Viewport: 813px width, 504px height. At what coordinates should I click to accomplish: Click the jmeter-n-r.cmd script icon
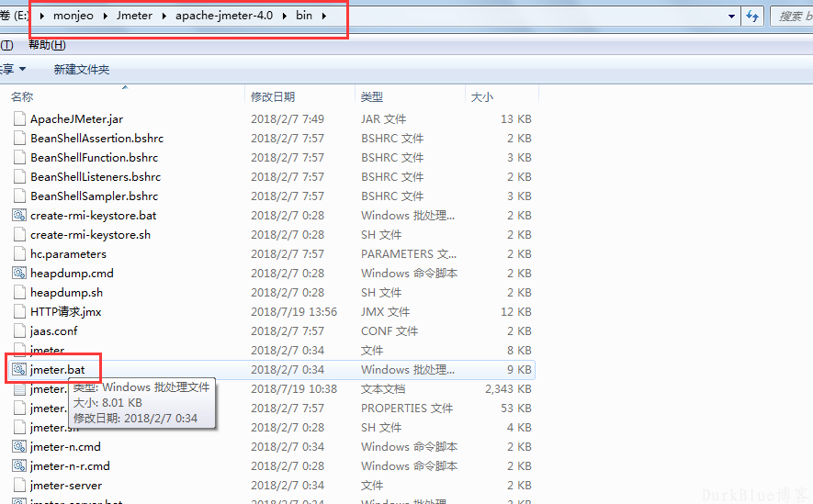pos(19,465)
